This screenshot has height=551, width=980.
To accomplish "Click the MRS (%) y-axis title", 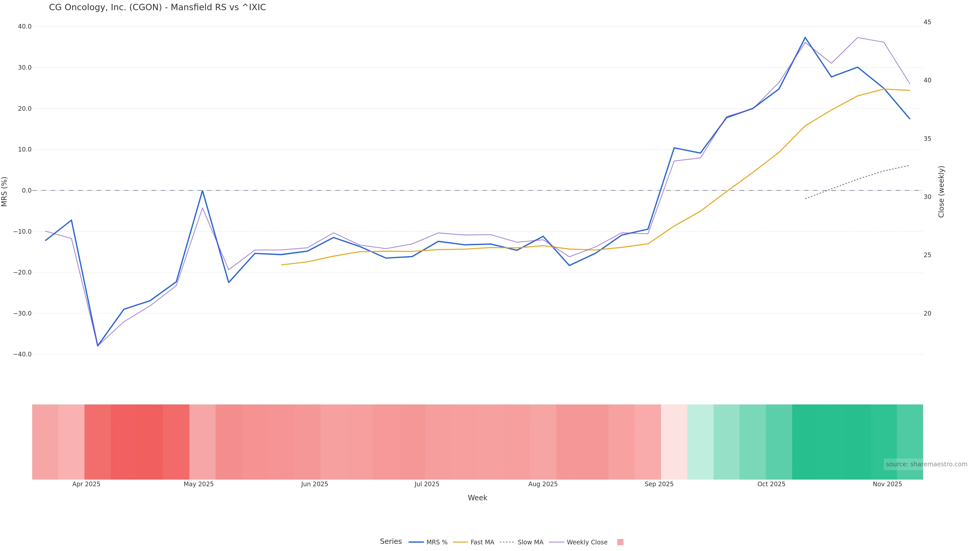I will click(5, 192).
